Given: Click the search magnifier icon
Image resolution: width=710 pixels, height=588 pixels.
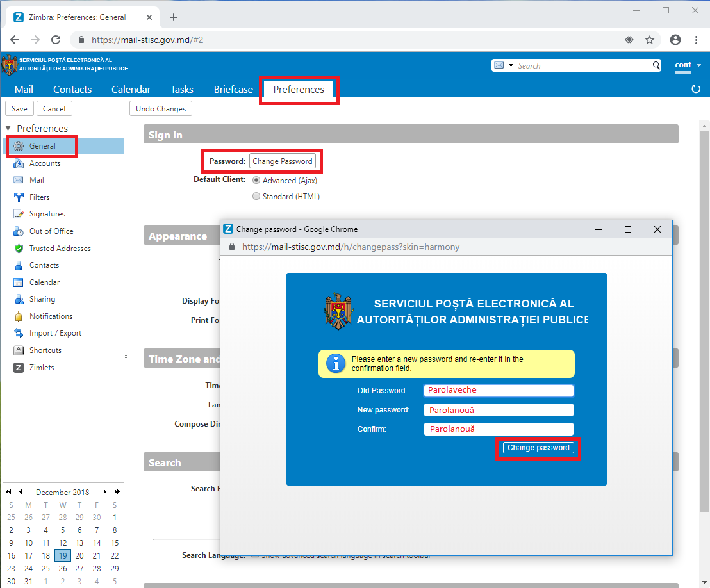Looking at the screenshot, I should (x=656, y=65).
